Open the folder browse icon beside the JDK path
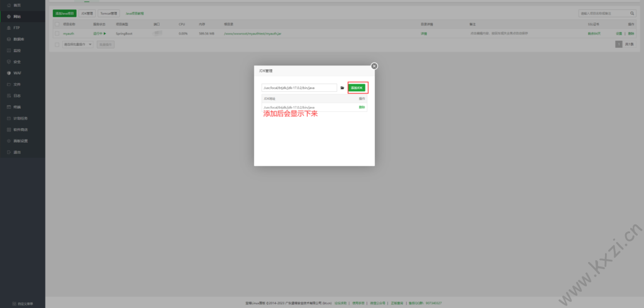The height and width of the screenshot is (308, 644). click(342, 88)
